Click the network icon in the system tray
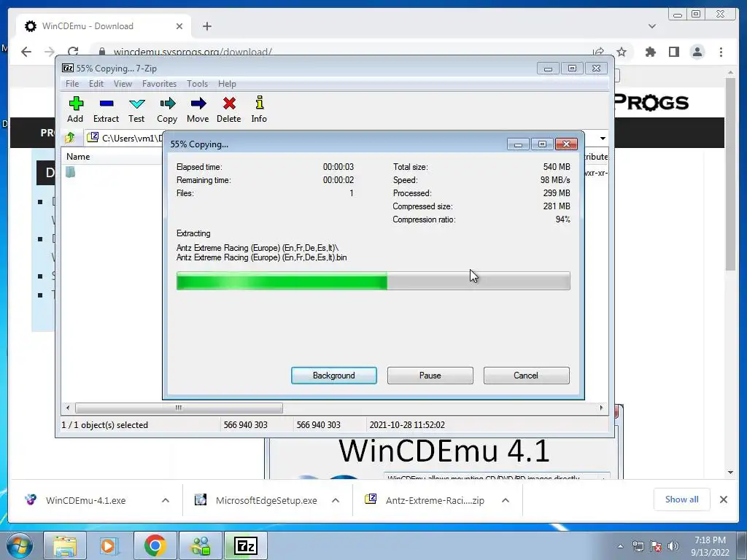 638,546
